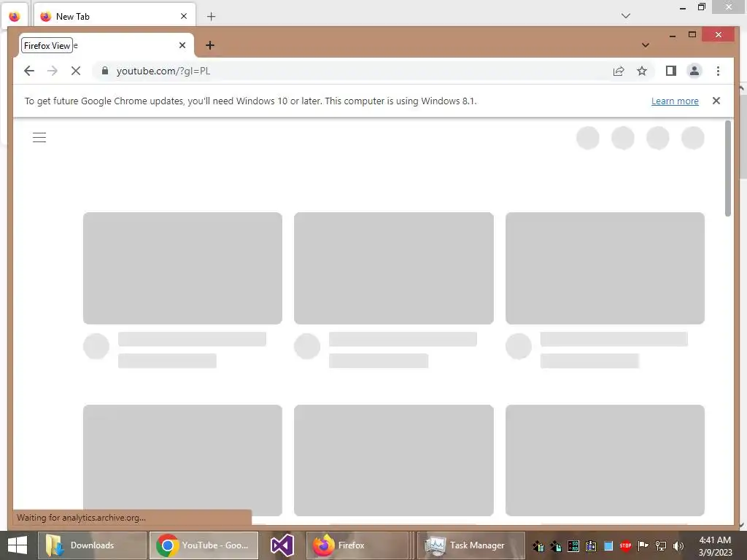Close the New Tab tab in Firefox
Viewport: 747px width, 560px height.
coord(183,16)
